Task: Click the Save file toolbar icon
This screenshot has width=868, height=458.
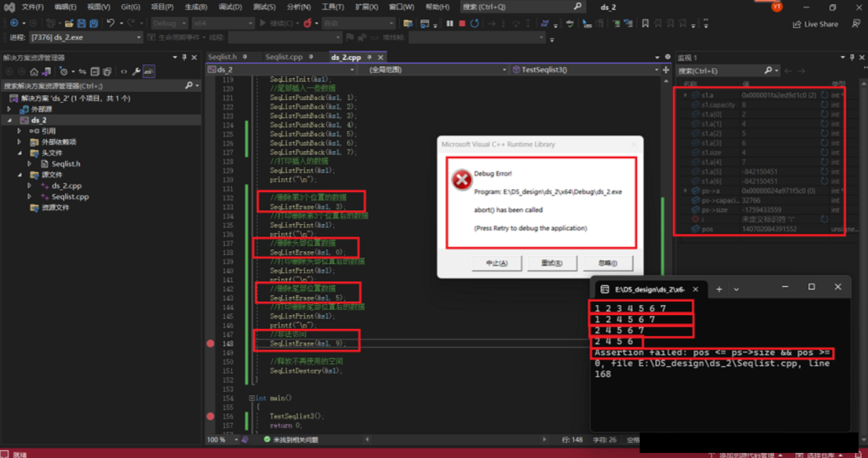Action: click(x=82, y=23)
